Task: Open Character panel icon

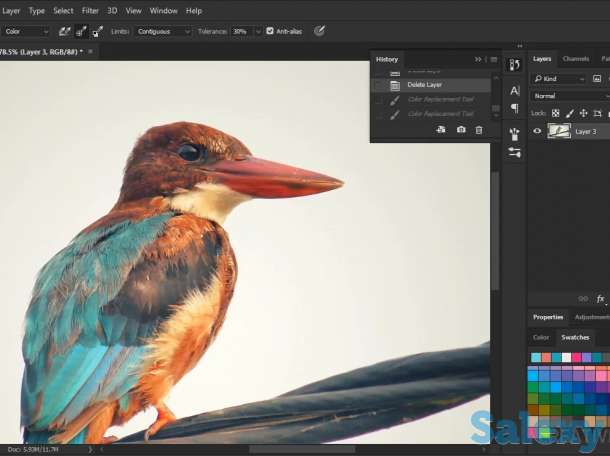Action: click(x=514, y=91)
